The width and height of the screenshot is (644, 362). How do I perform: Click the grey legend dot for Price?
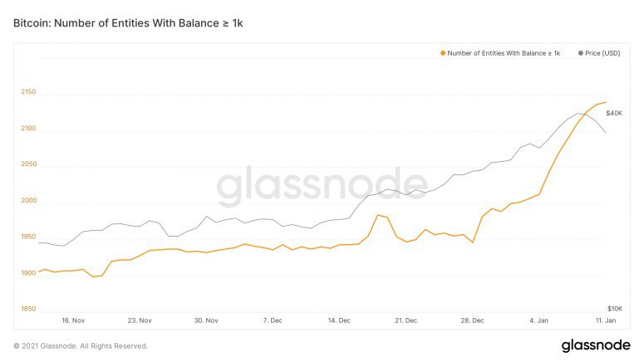(580, 53)
